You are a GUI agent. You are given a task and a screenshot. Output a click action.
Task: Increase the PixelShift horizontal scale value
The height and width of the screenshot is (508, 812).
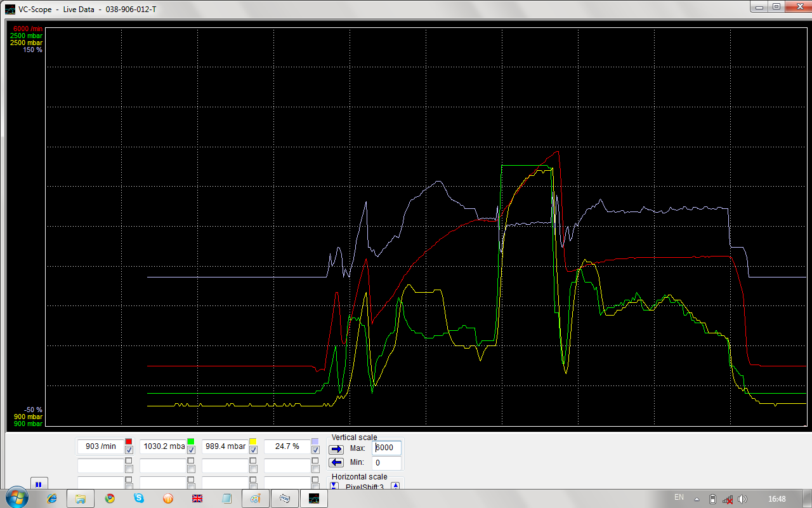(395, 486)
